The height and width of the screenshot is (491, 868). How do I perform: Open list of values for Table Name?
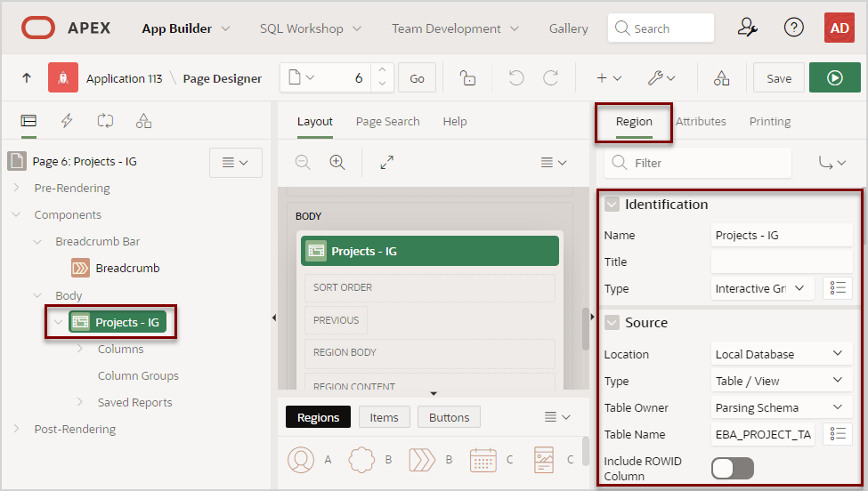838,434
